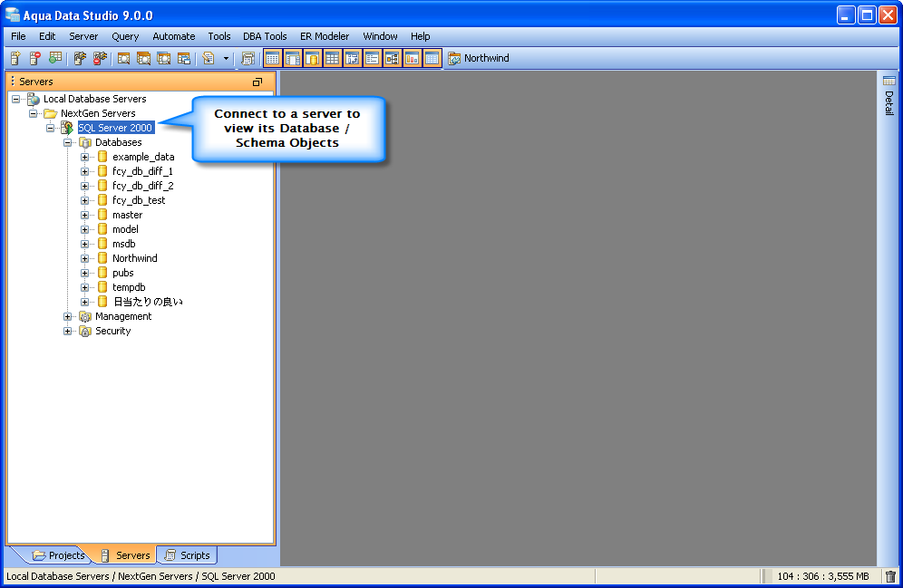903x588 pixels.
Task: Click the trash can icon in the status bar
Action: tap(891, 576)
